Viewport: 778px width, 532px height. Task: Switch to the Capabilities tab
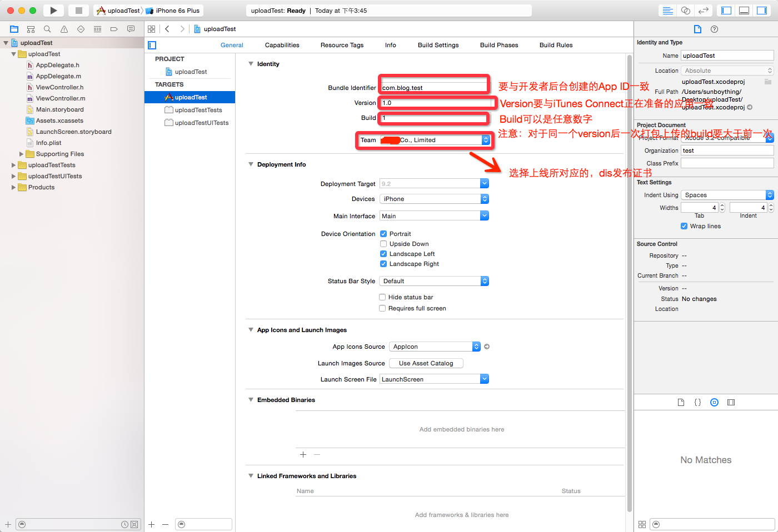point(282,45)
